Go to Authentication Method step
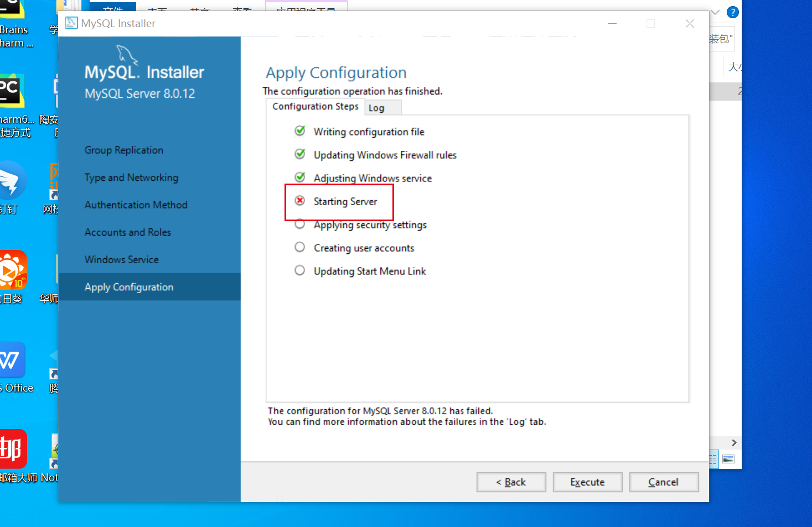The height and width of the screenshot is (527, 812). tap(136, 205)
